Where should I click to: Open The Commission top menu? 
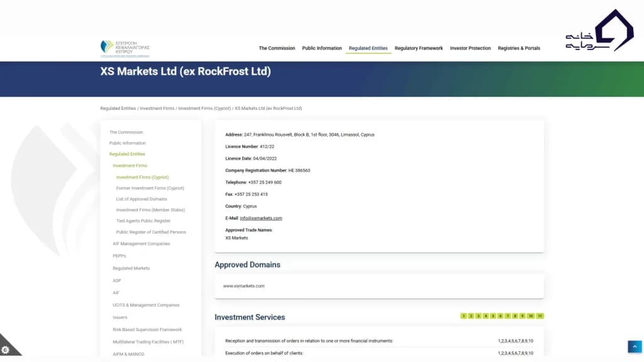(277, 48)
